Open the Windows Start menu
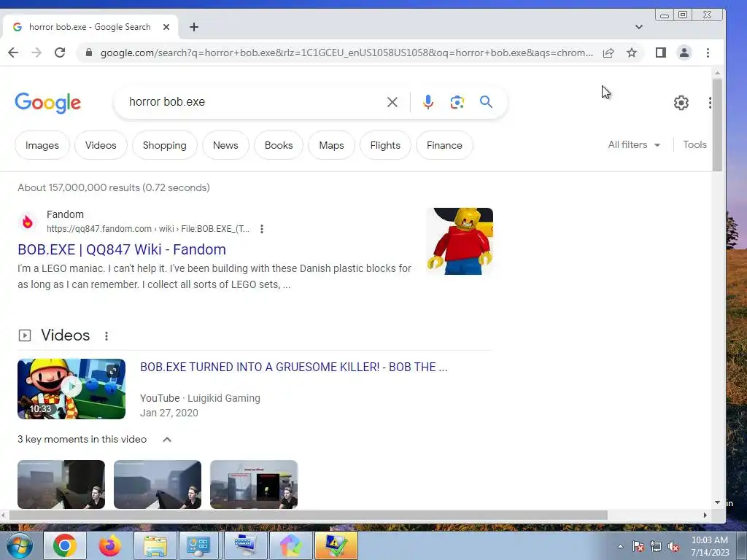This screenshot has height=560, width=747. (x=19, y=545)
